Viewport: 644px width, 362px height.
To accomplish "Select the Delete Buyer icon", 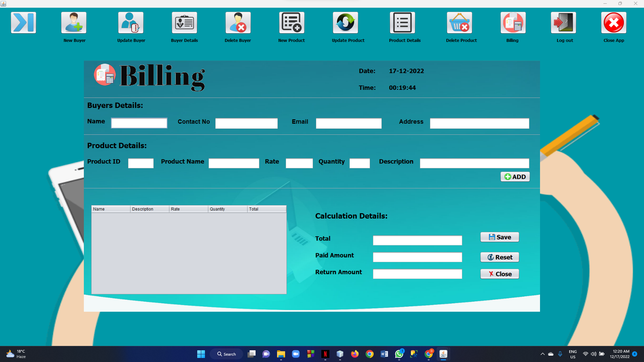I will pyautogui.click(x=238, y=23).
